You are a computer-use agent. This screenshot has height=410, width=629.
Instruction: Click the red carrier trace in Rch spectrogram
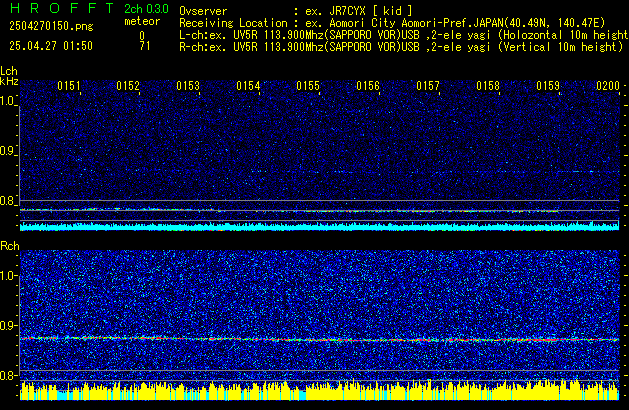coord(320,339)
